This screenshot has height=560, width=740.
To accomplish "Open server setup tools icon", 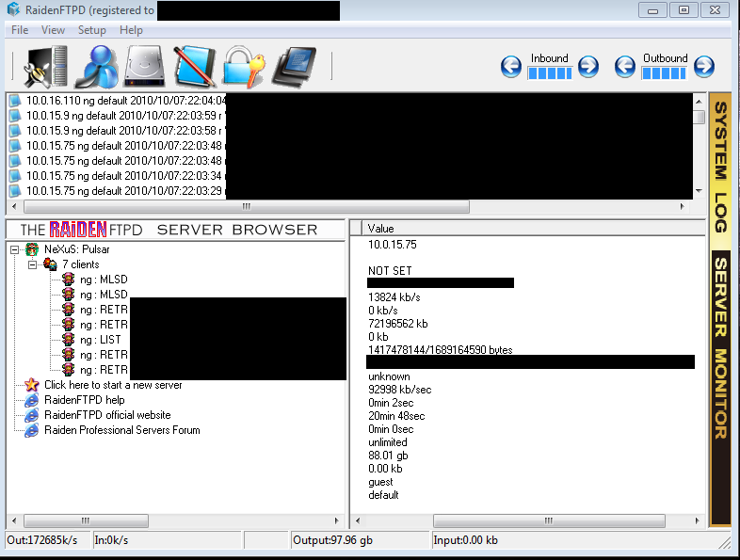I will 43,66.
